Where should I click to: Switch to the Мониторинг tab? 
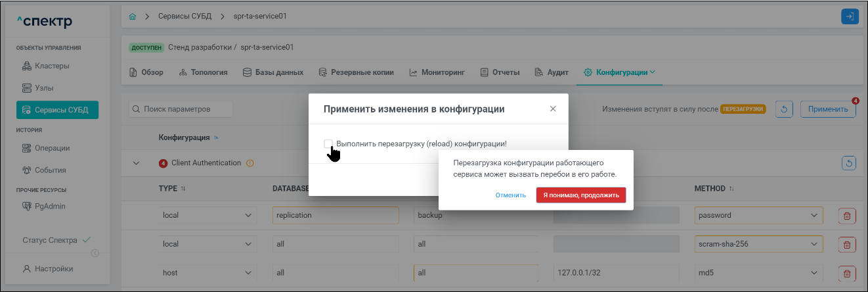pyautogui.click(x=437, y=72)
